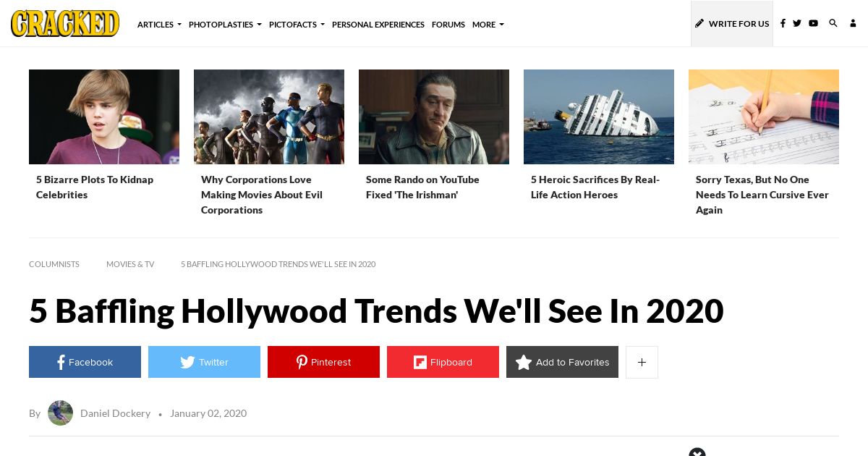Share article on Facebook button
Viewport: 868px width, 456px height.
point(85,362)
